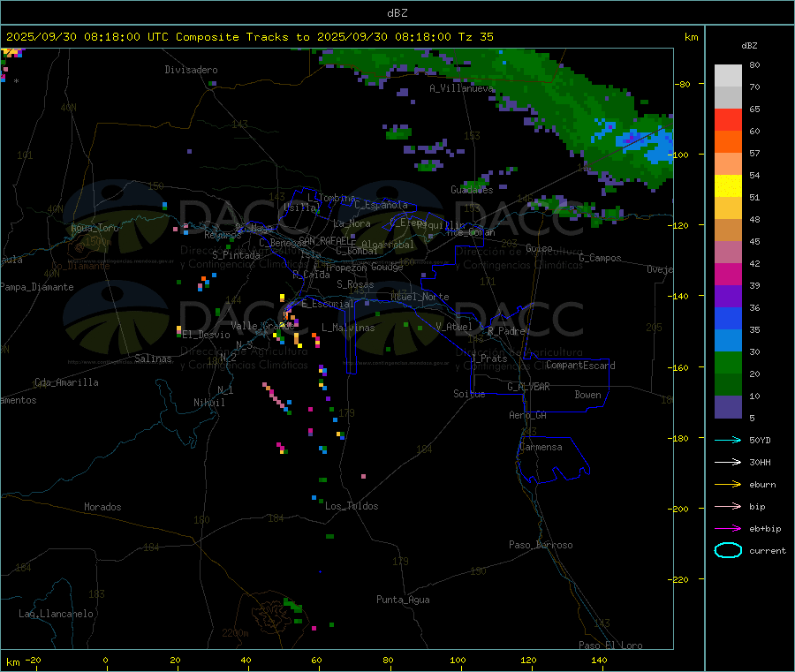Click the composite tracks timestamp header text
The image size is (795, 672).
(x=249, y=37)
